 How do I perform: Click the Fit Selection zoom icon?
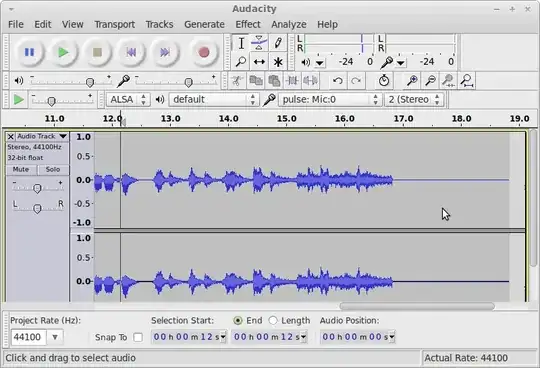click(x=448, y=81)
